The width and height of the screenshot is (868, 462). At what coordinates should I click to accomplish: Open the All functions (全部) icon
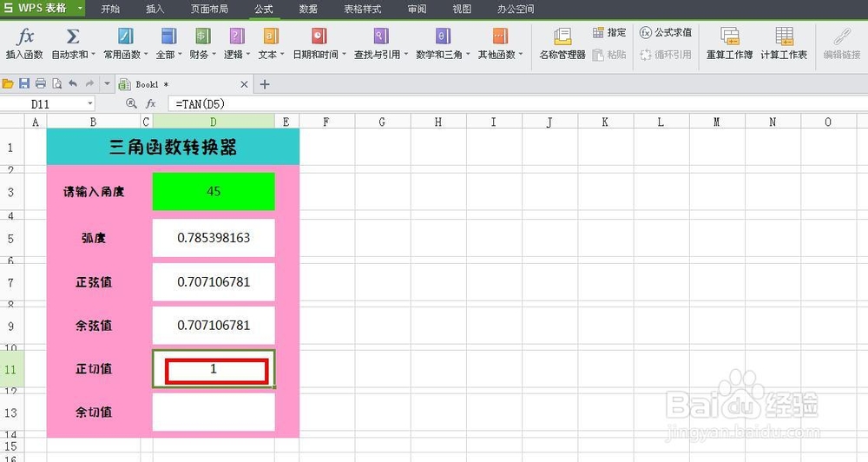coord(168,36)
